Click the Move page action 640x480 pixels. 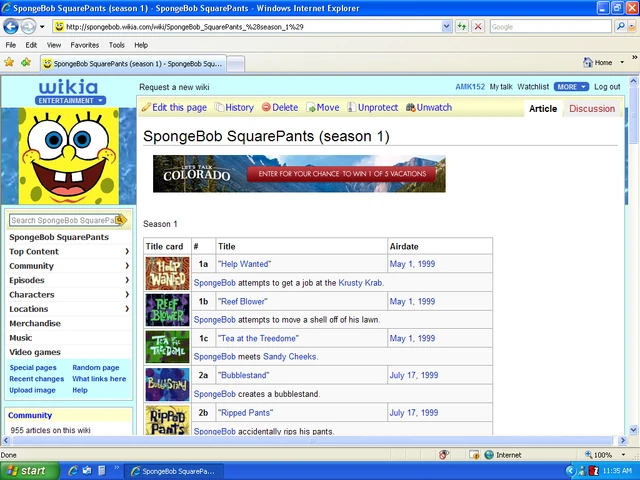[323, 107]
